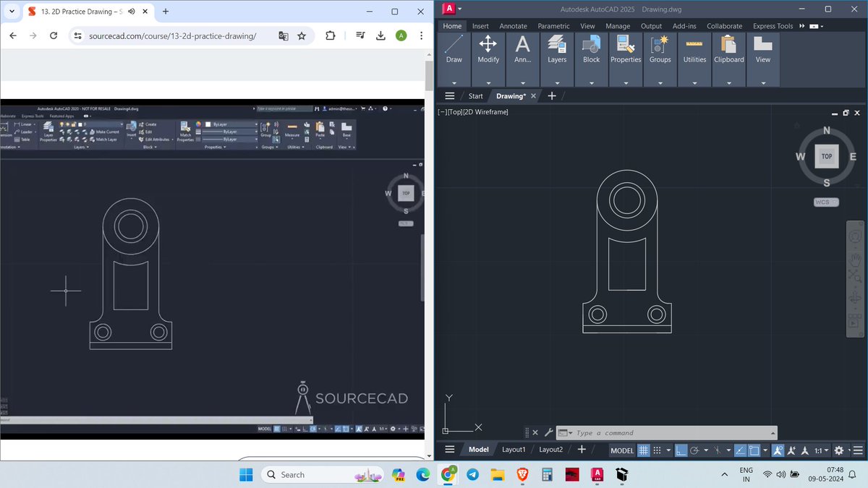The image size is (868, 488).
Task: Click the Pan hand tool in navigation bar
Action: (855, 260)
